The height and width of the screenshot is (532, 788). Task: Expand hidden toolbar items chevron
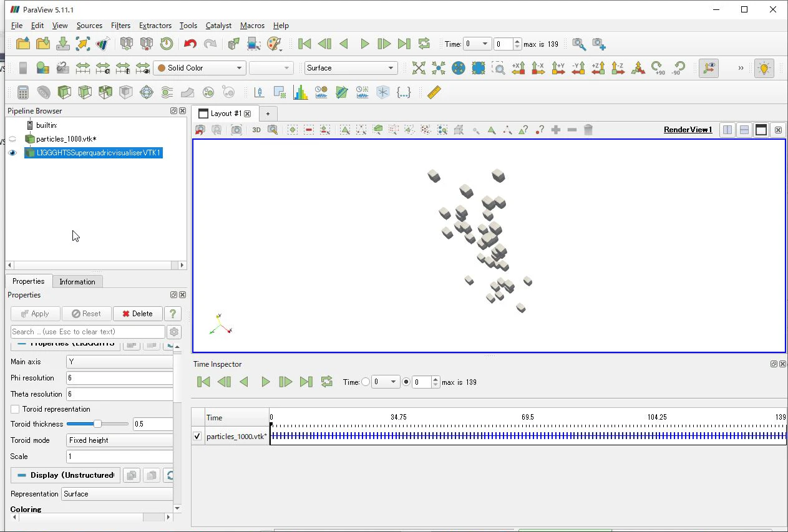741,68
